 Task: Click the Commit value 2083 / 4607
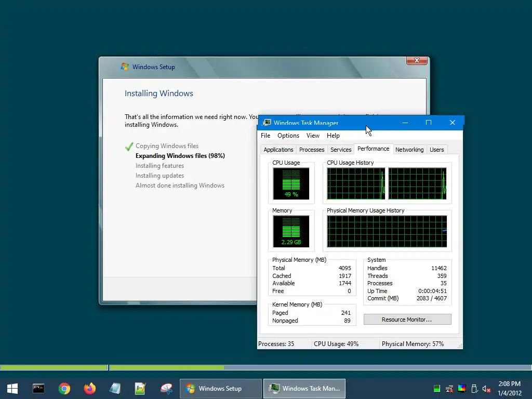(432, 299)
